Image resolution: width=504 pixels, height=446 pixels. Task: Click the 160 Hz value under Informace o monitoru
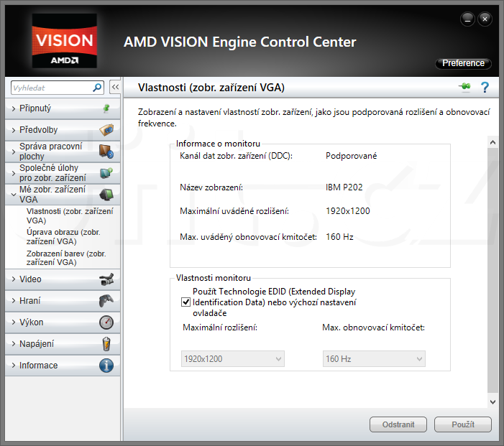click(x=339, y=237)
